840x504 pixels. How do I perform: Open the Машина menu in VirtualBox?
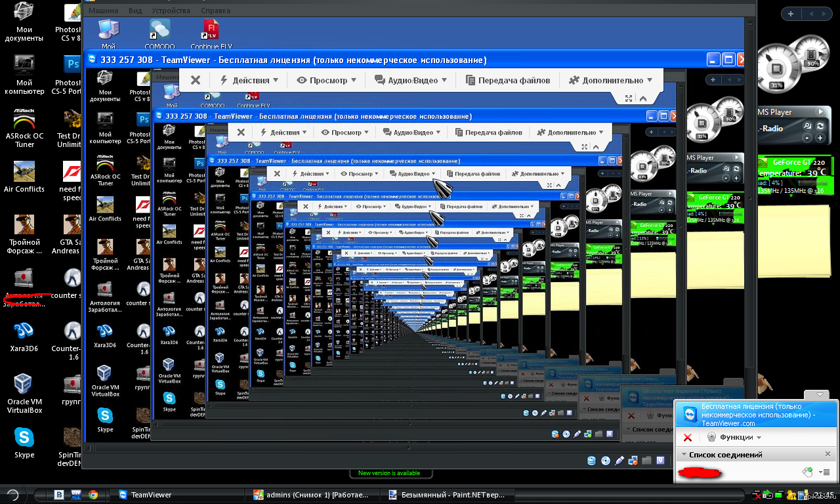[x=103, y=10]
